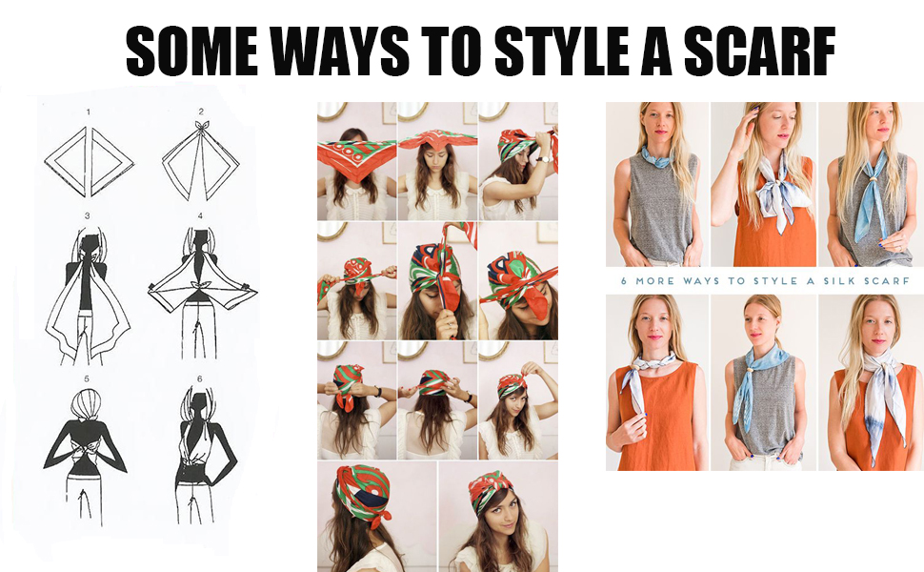The image size is (924, 572).
Task: Open photo of blue neckerchief with grey top
Action: click(657, 184)
